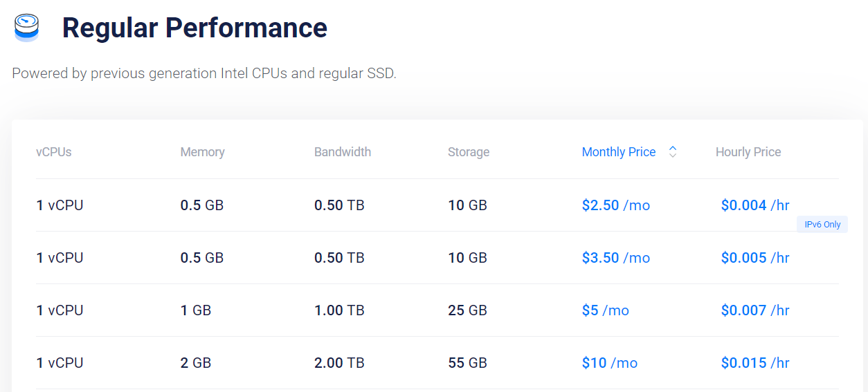Screen dimensions: 868x392
Task: Click the 25 GB storage cell
Action: (467, 310)
